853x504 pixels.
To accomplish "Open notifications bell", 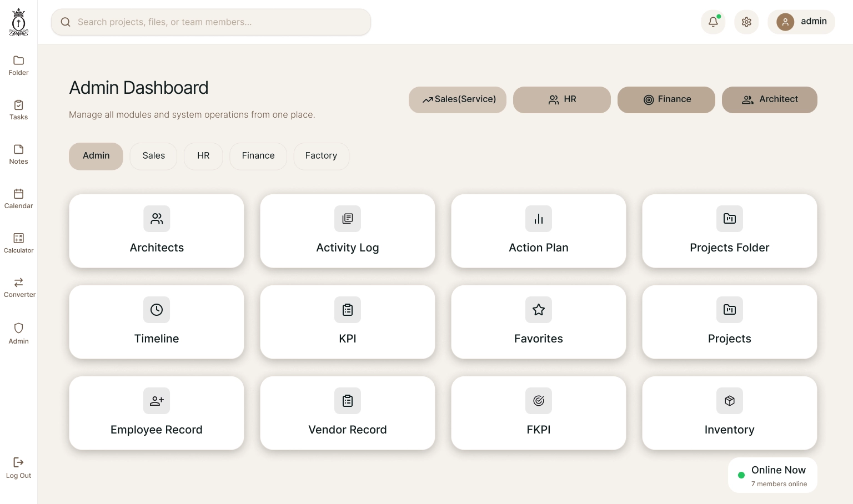I will 713,22.
